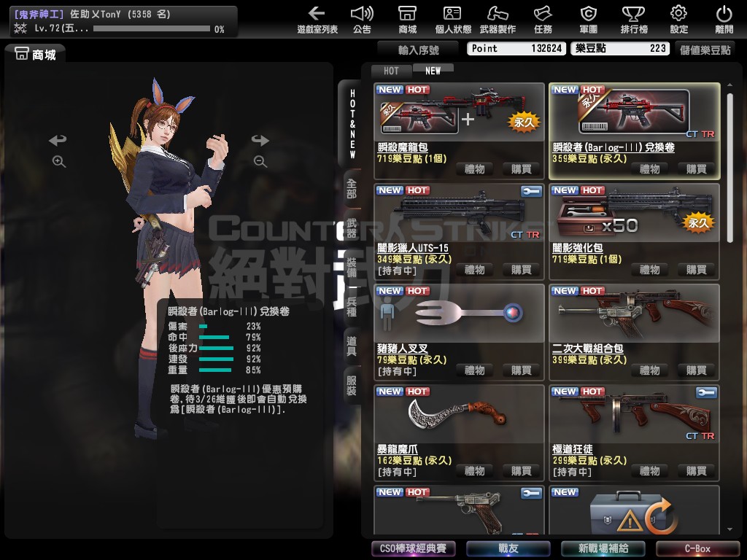Open 新戰場補給 bottom button
Screen dimensions: 747x560
(603, 548)
